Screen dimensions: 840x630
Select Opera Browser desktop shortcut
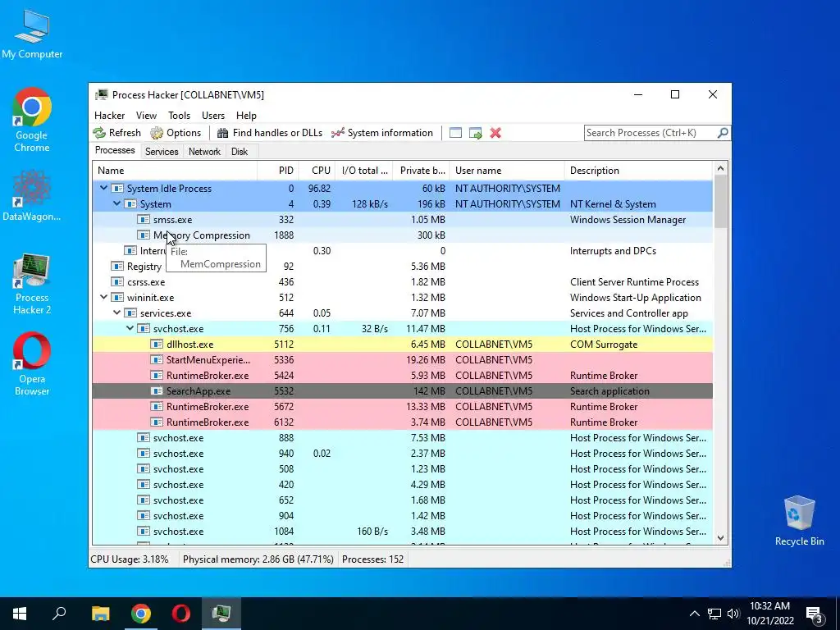coord(32,364)
